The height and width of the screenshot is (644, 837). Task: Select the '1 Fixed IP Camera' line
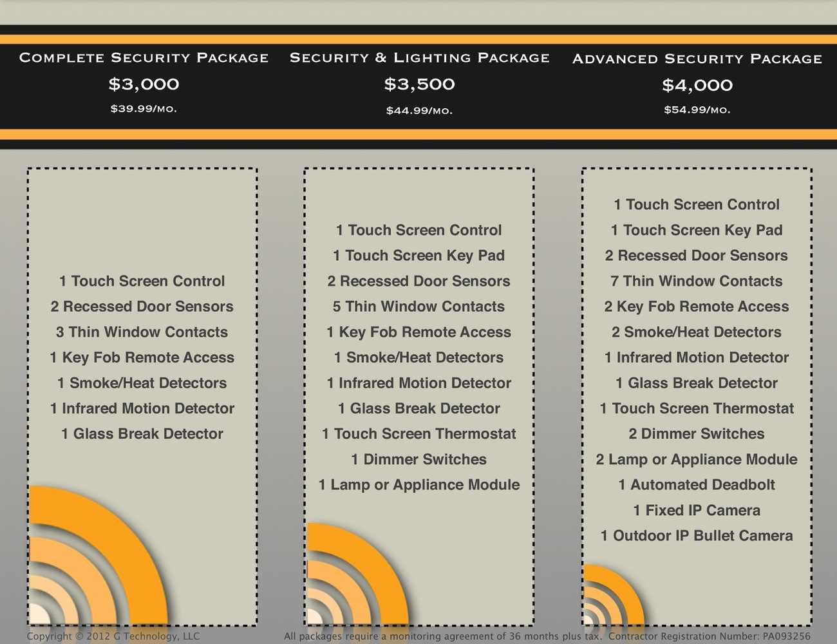coord(697,511)
